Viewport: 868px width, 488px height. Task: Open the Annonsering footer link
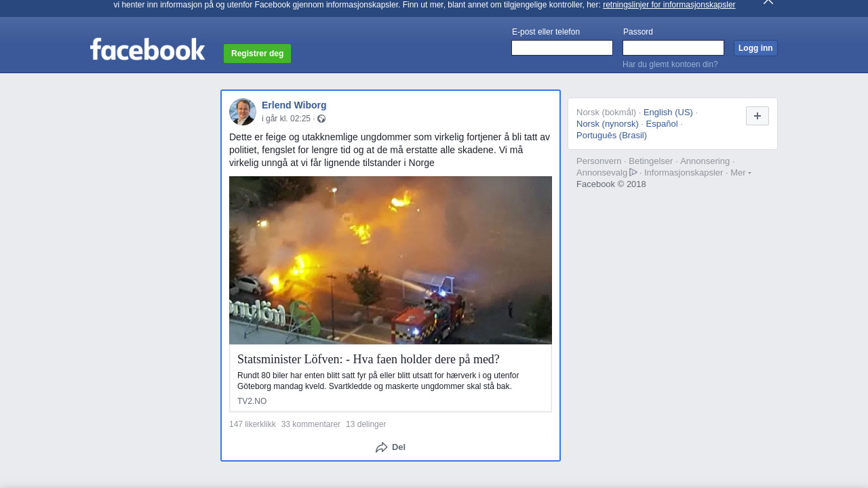[705, 161]
